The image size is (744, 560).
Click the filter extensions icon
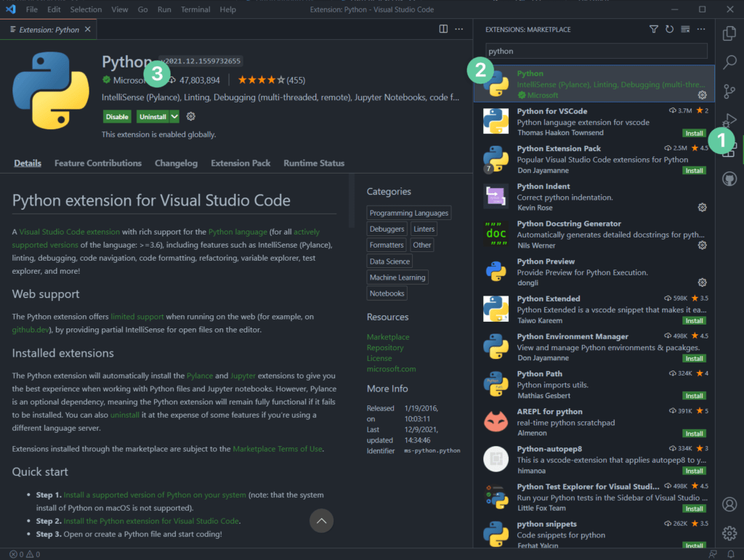coord(653,29)
